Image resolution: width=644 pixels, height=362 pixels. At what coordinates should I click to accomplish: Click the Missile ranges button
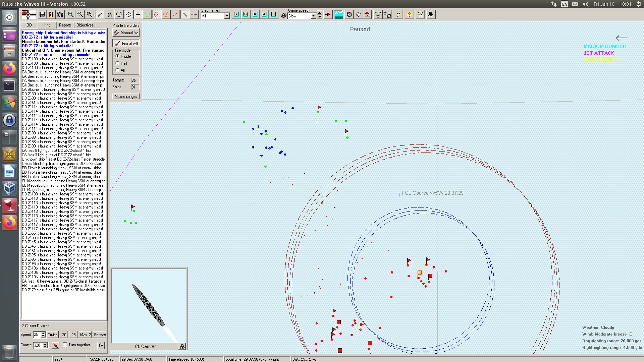(x=126, y=97)
